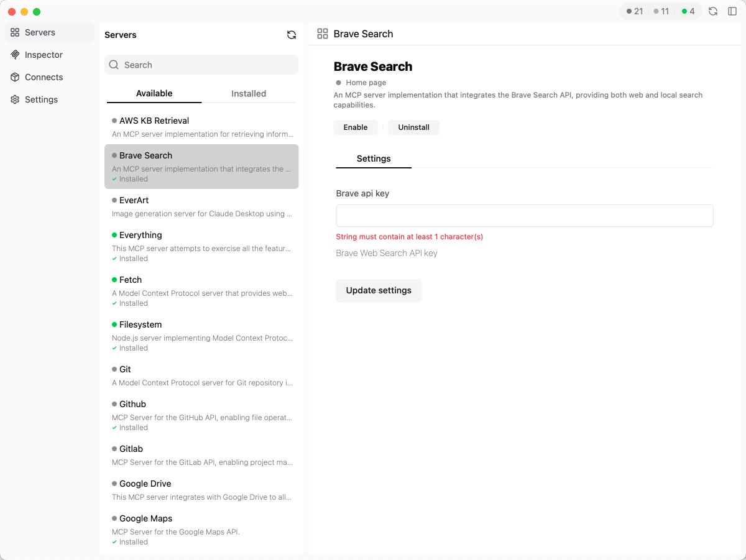
Task: Click the 'Brave api key' field label
Action: [362, 193]
